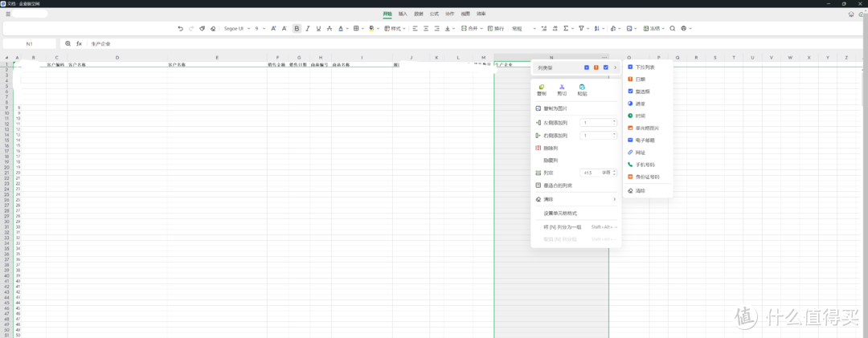The height and width of the screenshot is (338, 868).
Task: Select 删除列 from context menu
Action: tap(551, 148)
